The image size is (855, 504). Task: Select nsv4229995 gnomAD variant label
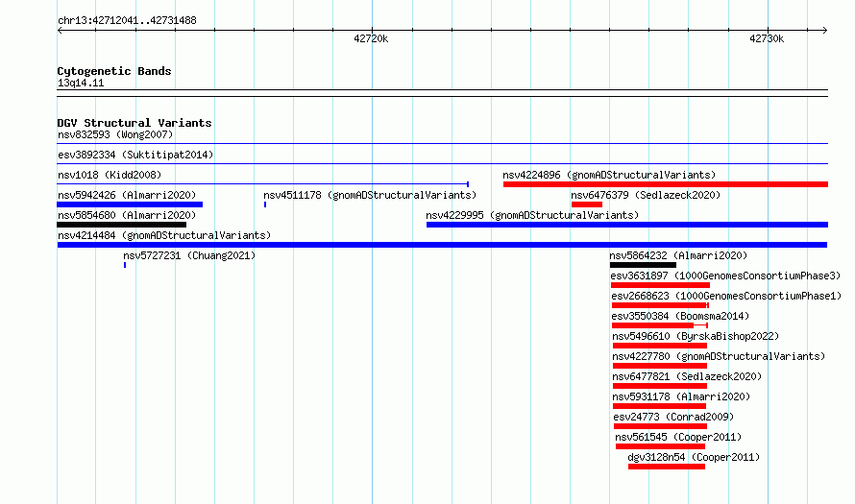click(x=532, y=215)
